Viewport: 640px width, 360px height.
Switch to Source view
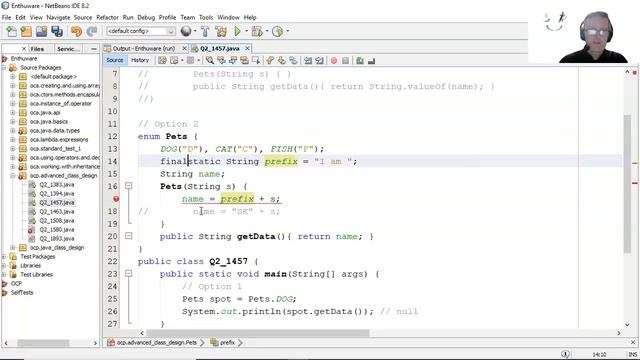[115, 60]
